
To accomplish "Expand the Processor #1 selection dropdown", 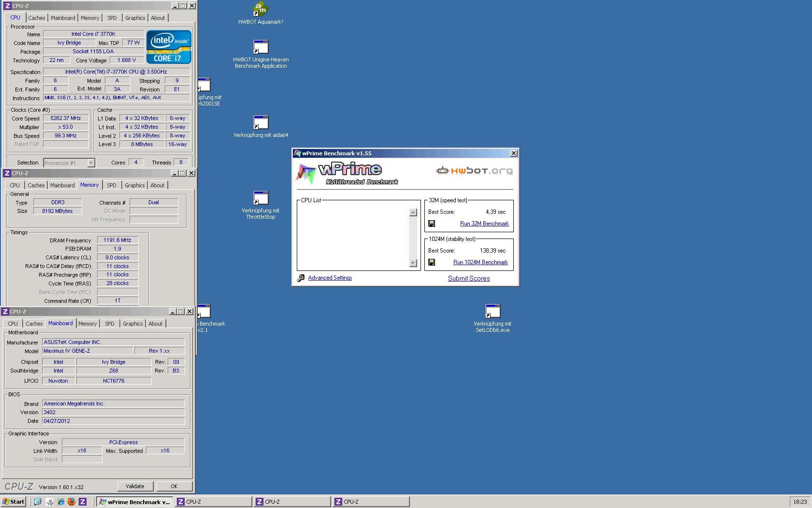I will (x=91, y=163).
